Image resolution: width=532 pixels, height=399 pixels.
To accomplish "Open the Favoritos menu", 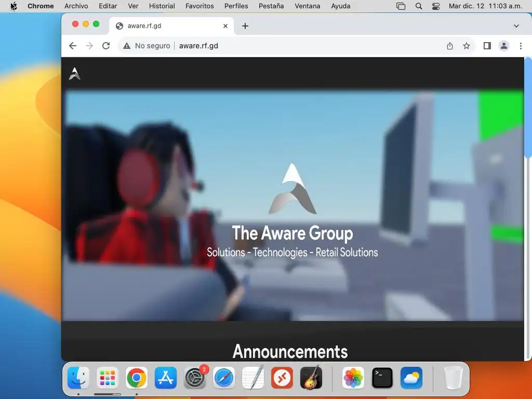I will coord(199,6).
